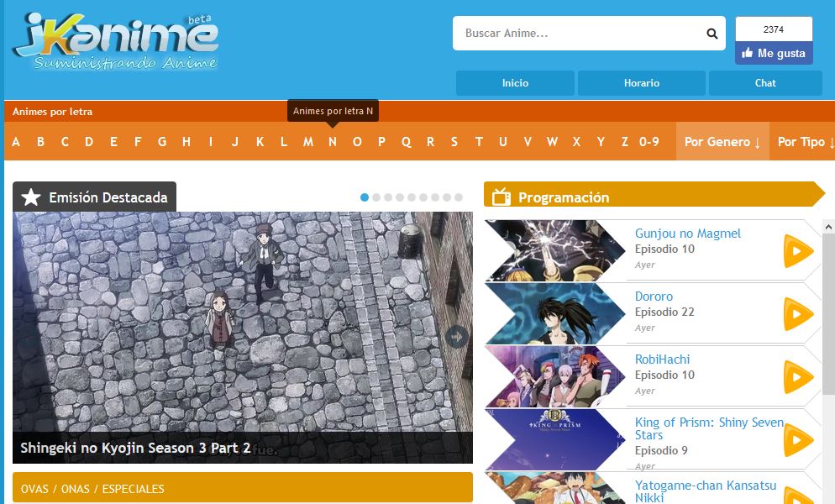Open the Chat menu item
Screen dimensions: 835x504
coord(764,83)
